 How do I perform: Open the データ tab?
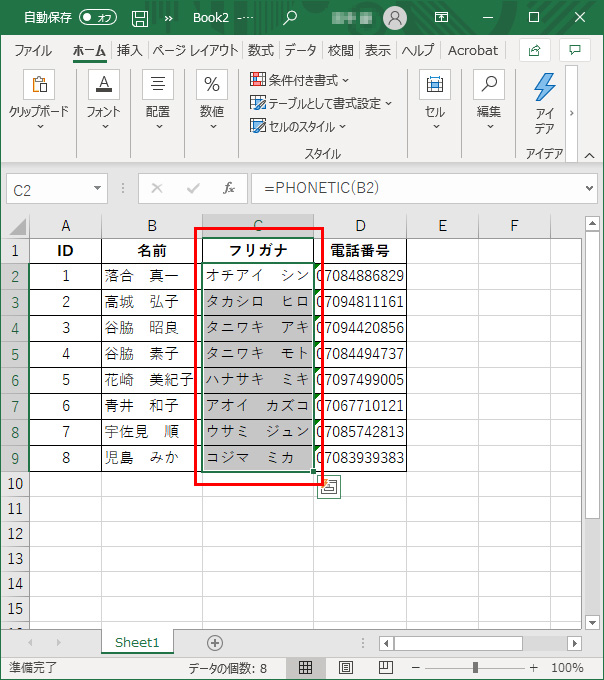coord(300,51)
